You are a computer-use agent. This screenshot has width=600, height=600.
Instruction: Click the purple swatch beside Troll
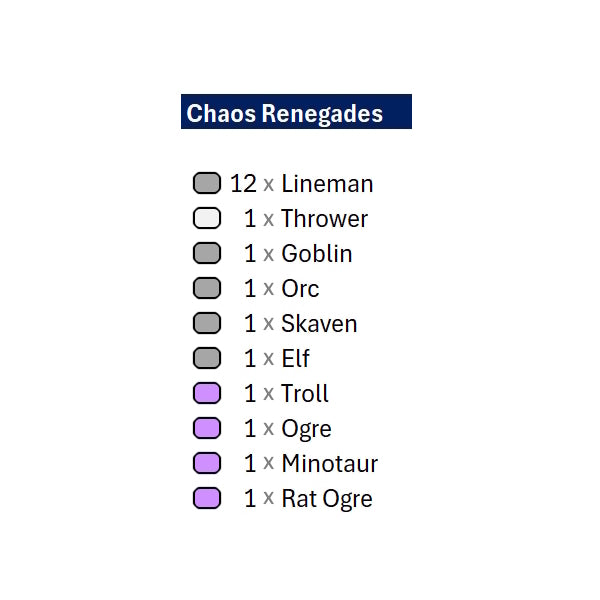pos(207,393)
